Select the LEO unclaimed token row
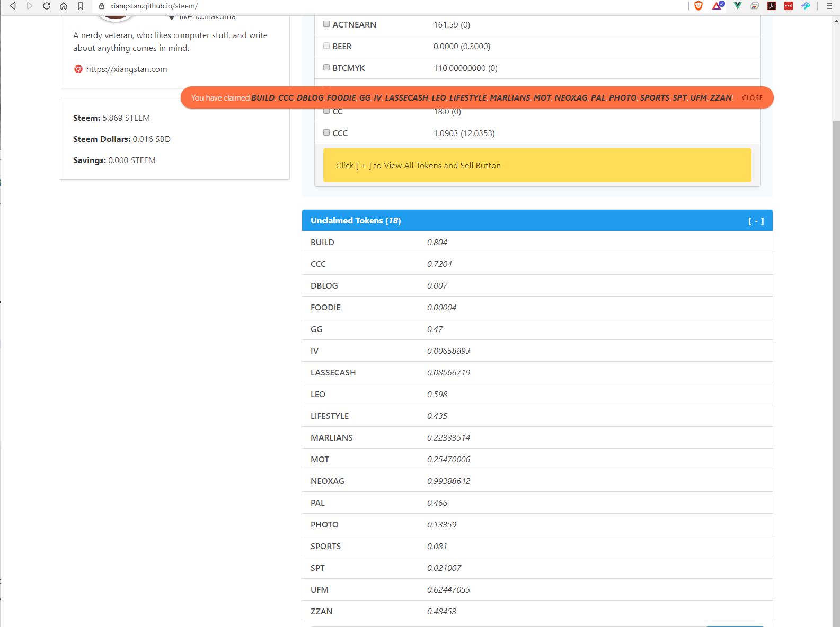The height and width of the screenshot is (627, 840). click(x=537, y=394)
